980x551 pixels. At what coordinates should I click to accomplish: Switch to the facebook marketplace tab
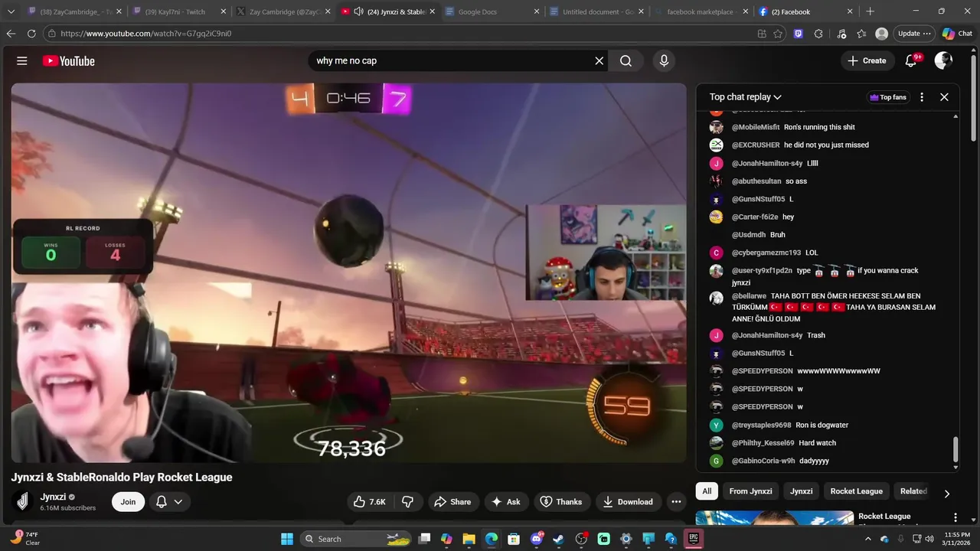pos(700,11)
